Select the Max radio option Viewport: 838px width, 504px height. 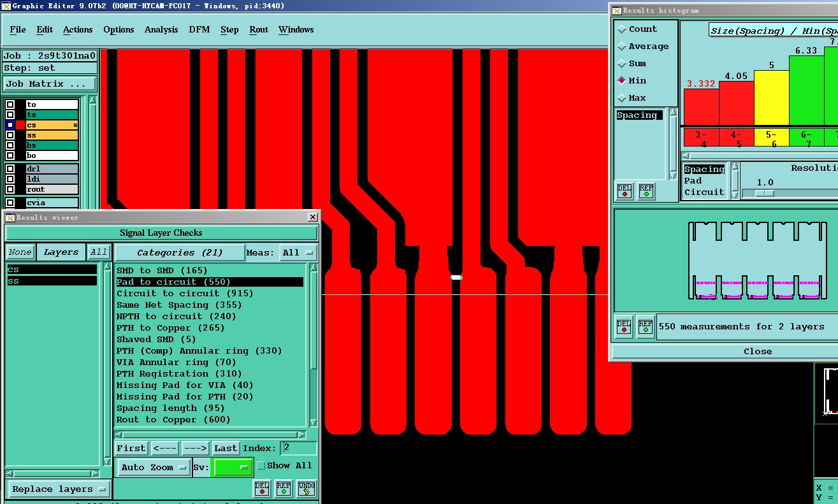[622, 98]
